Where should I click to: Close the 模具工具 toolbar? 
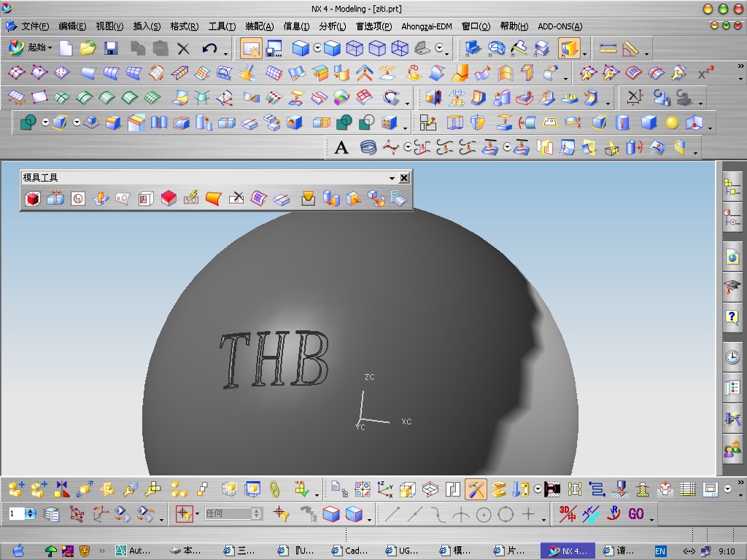[x=403, y=178]
